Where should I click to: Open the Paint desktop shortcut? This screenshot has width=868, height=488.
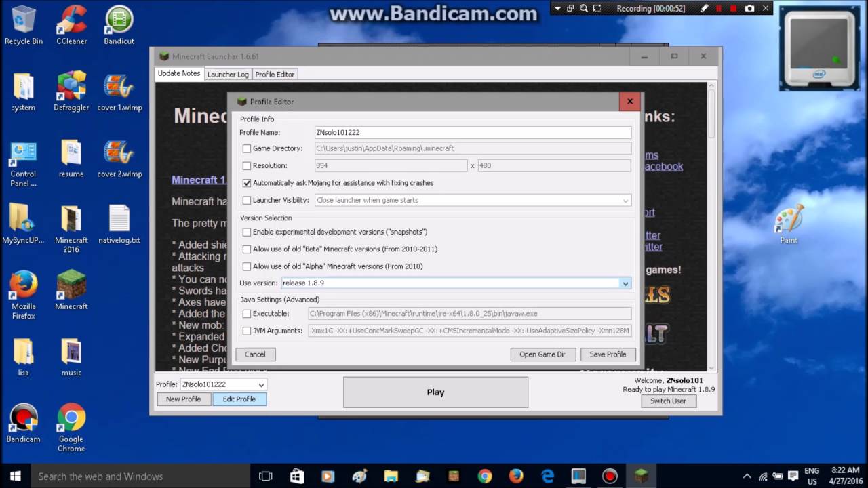click(x=789, y=224)
